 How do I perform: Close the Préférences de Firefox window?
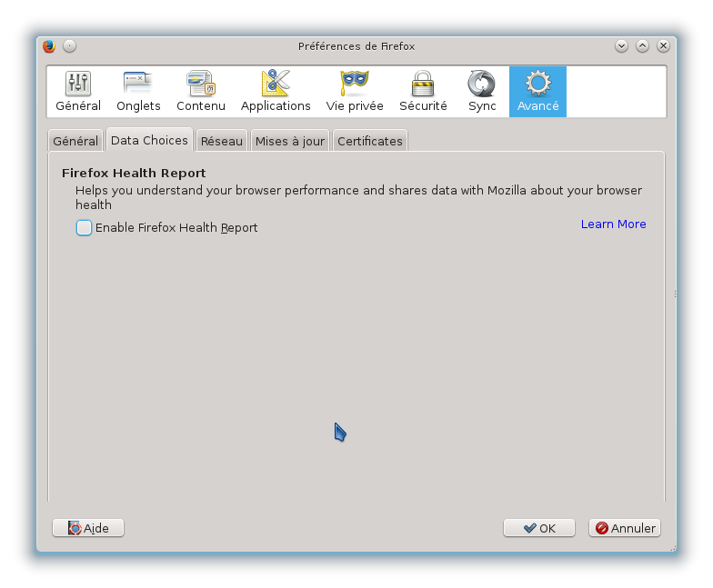(x=664, y=45)
